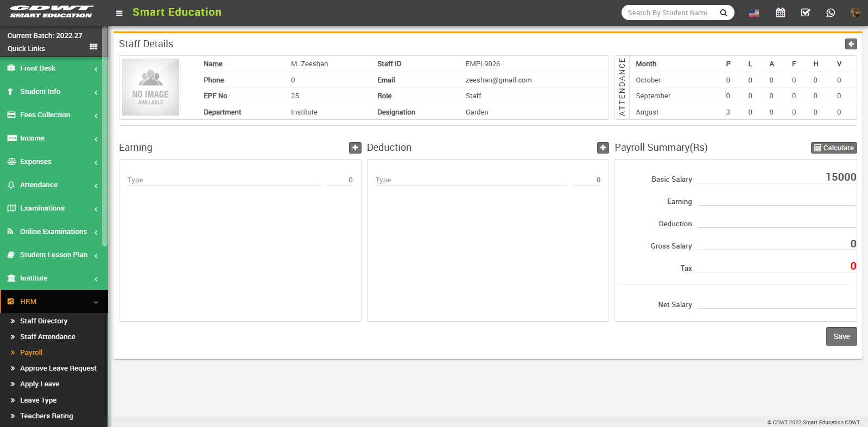Viewport: 868px width, 427px height.
Task: Focus the Earning Type input
Action: pos(224,180)
